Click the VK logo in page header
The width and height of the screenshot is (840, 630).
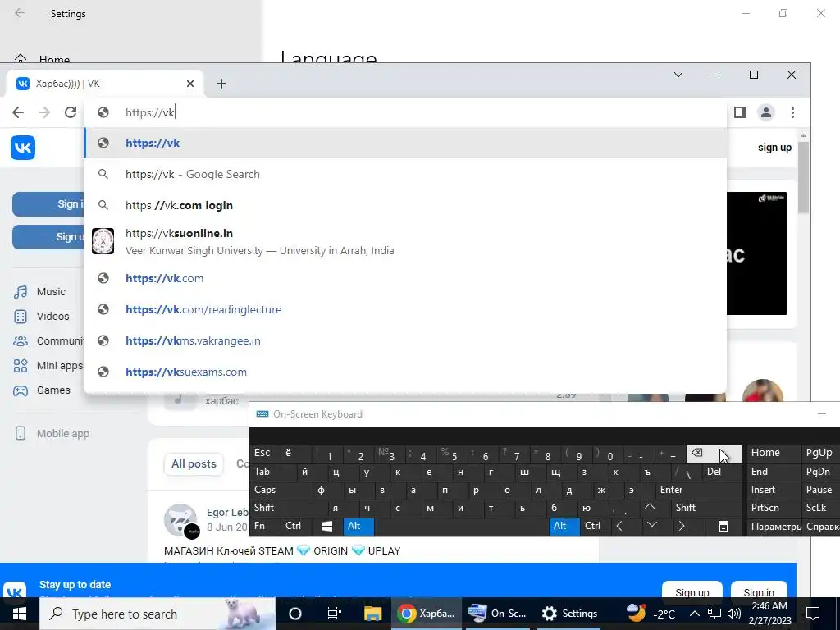[23, 148]
